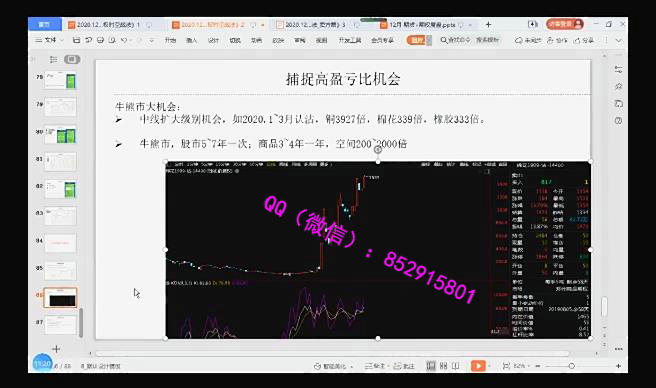Click the save icon in quick toolbar
The height and width of the screenshot is (388, 656).
pos(76,40)
